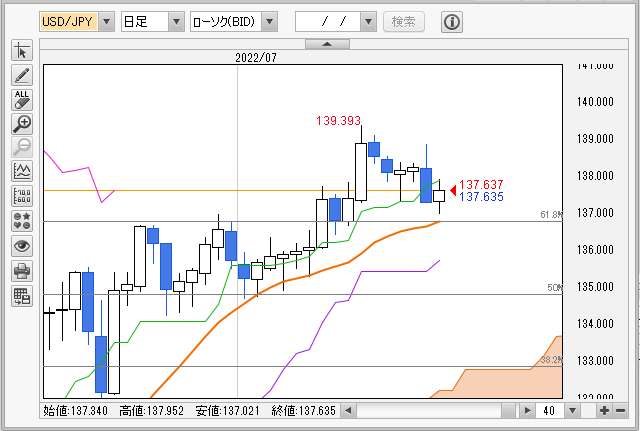The height and width of the screenshot is (431, 640).
Task: Click the 38.2% Fibonacci level label
Action: pos(551,360)
